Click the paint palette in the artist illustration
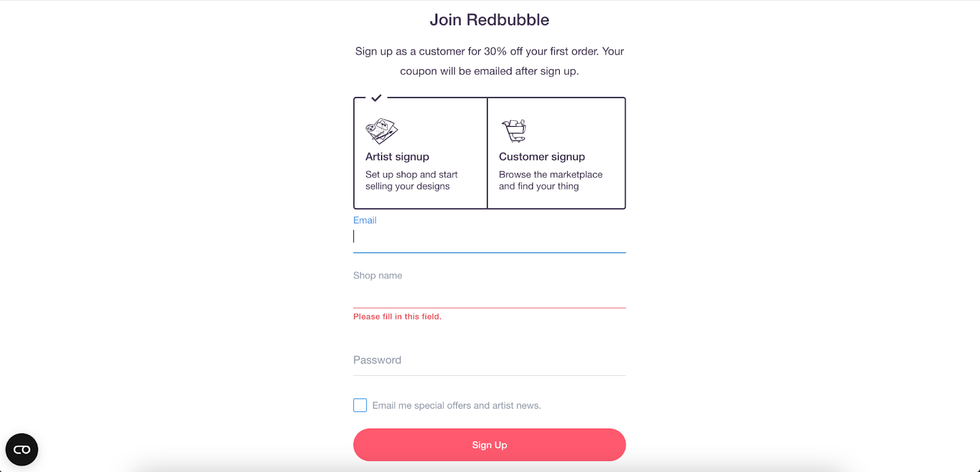Image resolution: width=980 pixels, height=472 pixels. tap(371, 128)
